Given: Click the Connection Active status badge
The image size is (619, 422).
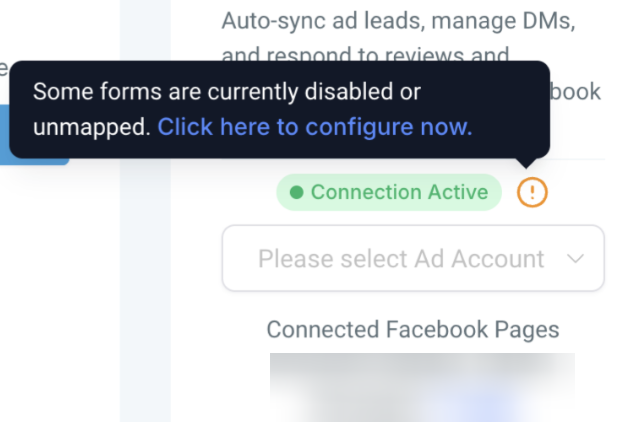Looking at the screenshot, I should (388, 192).
